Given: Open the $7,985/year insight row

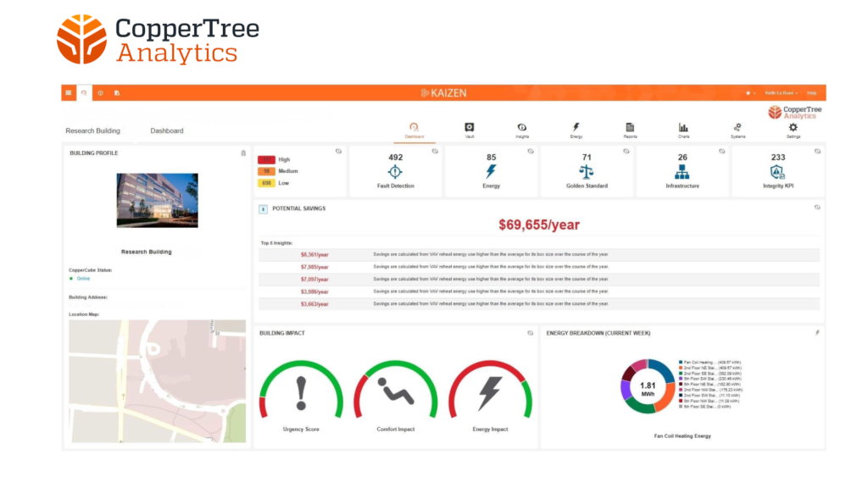Looking at the screenshot, I should click(x=539, y=267).
